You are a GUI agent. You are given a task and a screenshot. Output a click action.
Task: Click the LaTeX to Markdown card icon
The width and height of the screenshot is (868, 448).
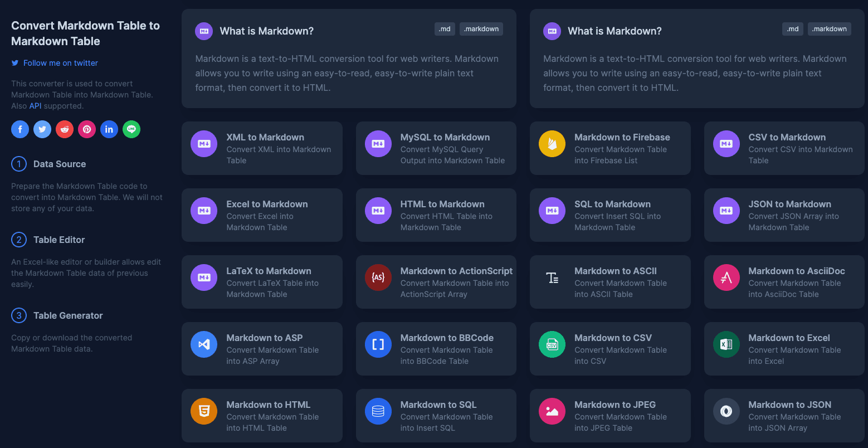pyautogui.click(x=204, y=277)
